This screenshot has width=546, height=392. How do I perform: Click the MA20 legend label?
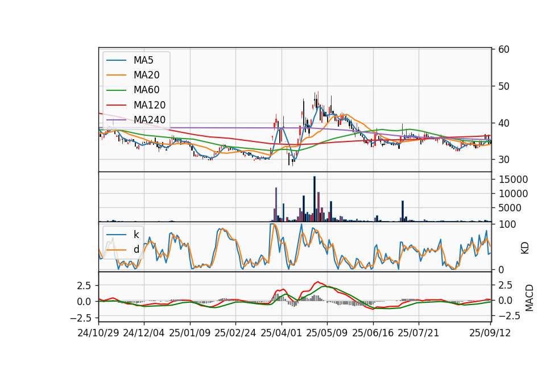coord(146,75)
